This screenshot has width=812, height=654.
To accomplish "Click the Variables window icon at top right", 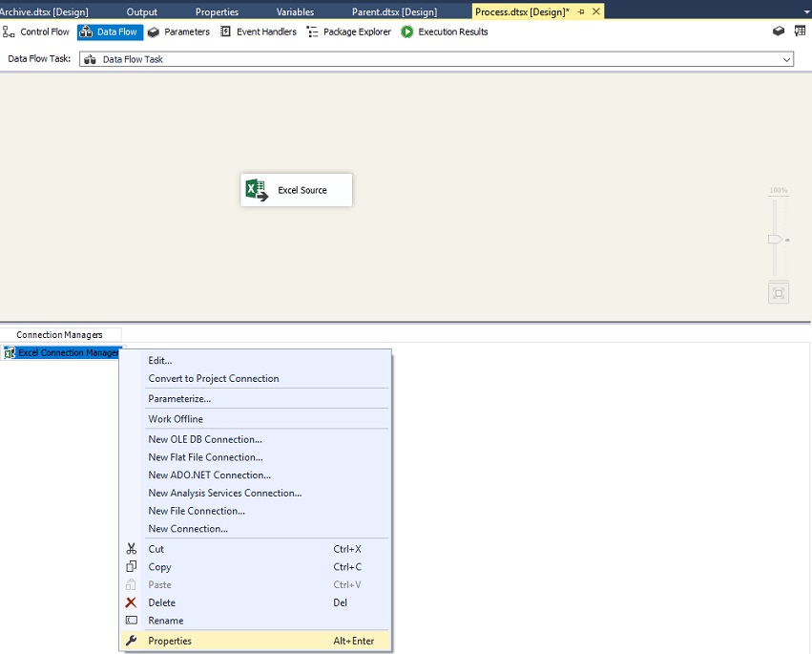I will point(801,32).
